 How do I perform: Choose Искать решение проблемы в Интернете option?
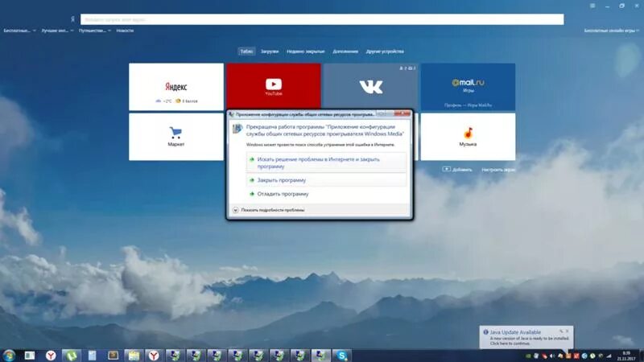click(x=327, y=162)
